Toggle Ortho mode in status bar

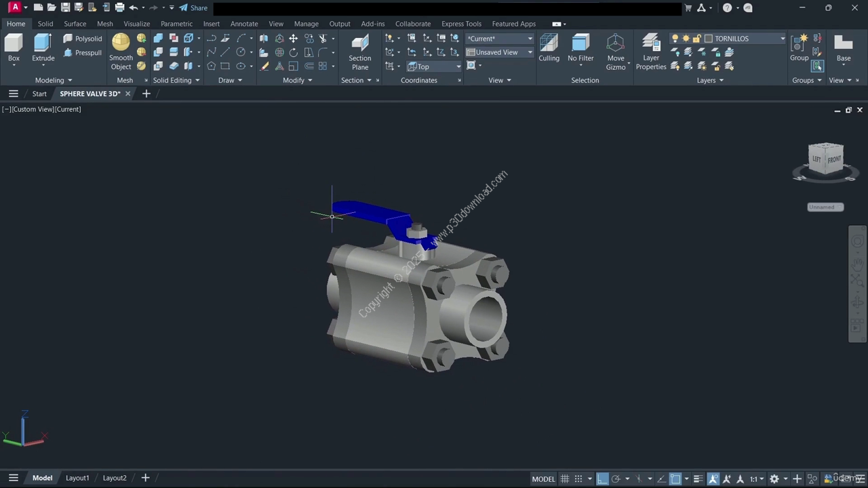(x=602, y=479)
